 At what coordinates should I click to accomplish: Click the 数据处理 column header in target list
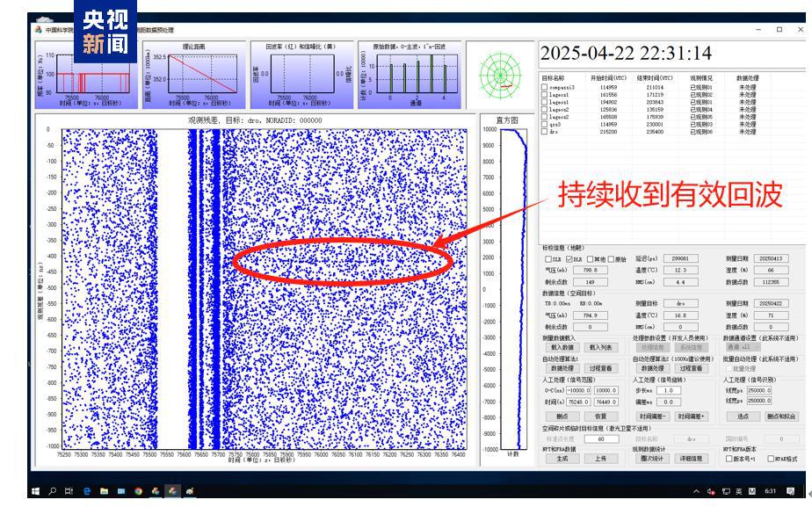[747, 78]
